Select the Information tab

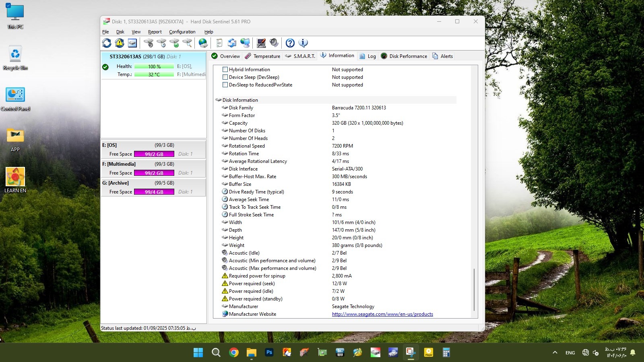(x=337, y=56)
